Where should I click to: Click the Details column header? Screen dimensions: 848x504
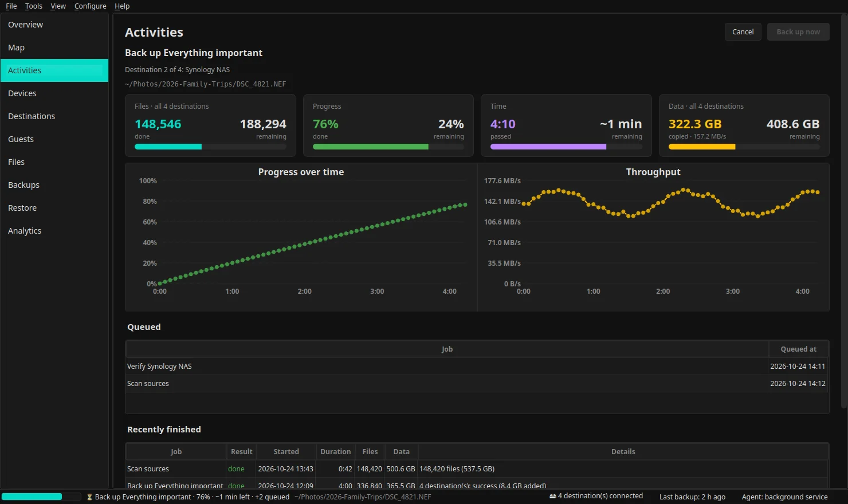tap(623, 451)
